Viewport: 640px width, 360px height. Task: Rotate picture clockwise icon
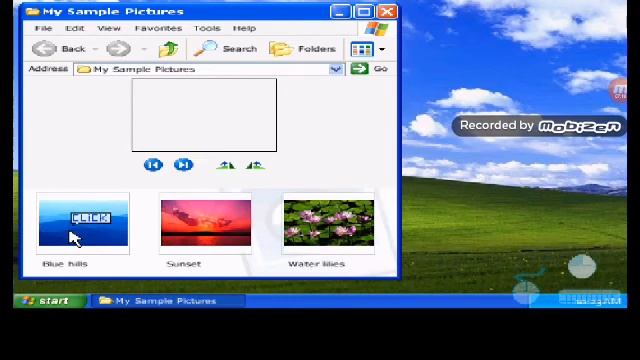pyautogui.click(x=226, y=165)
